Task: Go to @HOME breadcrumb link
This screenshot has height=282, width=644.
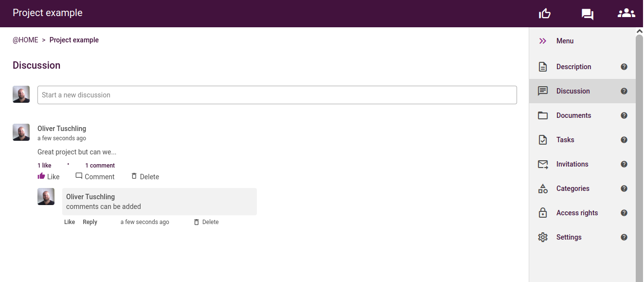Action: pos(25,40)
